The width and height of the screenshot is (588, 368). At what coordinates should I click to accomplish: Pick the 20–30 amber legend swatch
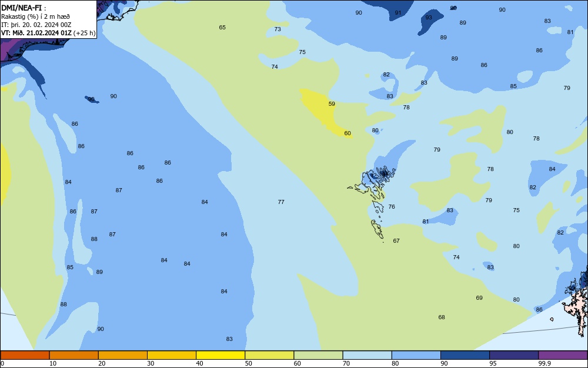[x=123, y=355]
